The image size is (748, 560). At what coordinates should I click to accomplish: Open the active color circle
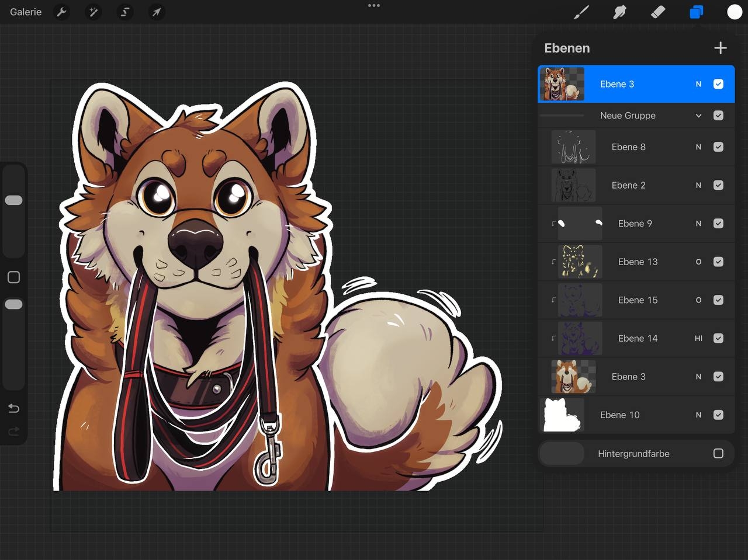point(735,12)
